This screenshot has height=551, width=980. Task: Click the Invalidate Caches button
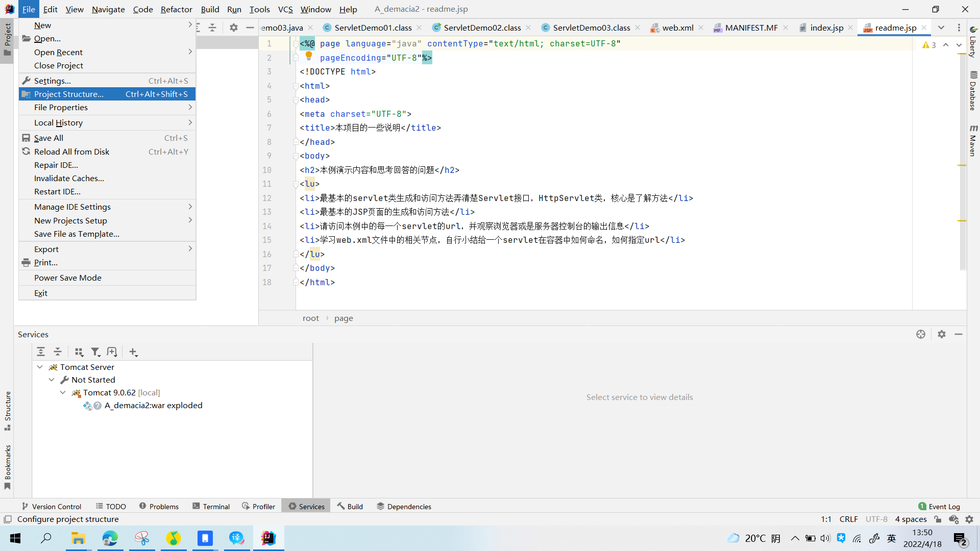68,178
